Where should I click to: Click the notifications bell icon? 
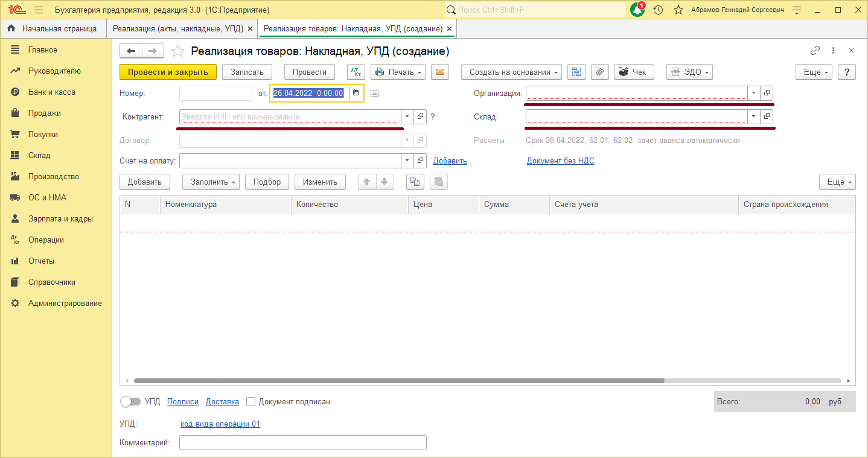click(x=637, y=10)
